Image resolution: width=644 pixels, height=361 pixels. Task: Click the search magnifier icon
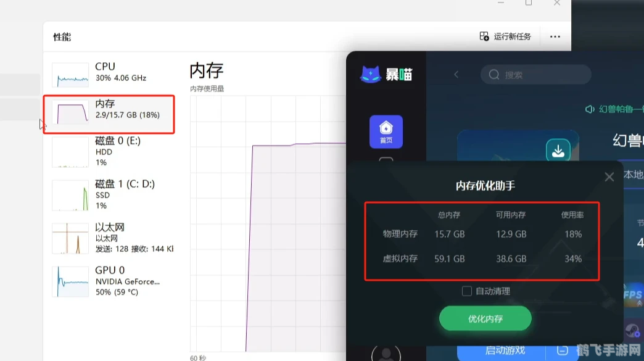[494, 75]
